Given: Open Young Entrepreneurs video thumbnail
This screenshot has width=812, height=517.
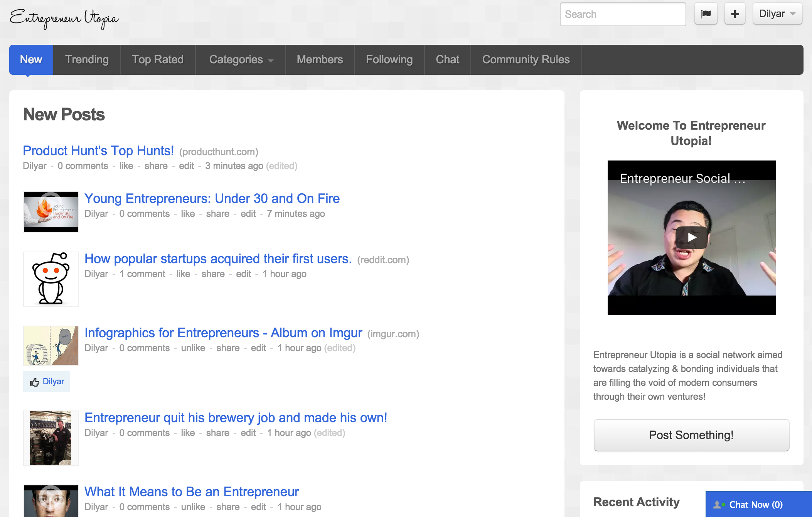Looking at the screenshot, I should (x=51, y=212).
